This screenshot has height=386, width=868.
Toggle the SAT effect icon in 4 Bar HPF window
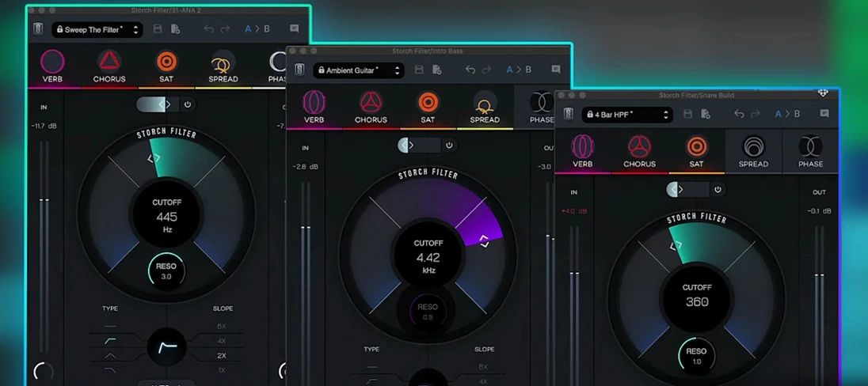[x=696, y=146]
